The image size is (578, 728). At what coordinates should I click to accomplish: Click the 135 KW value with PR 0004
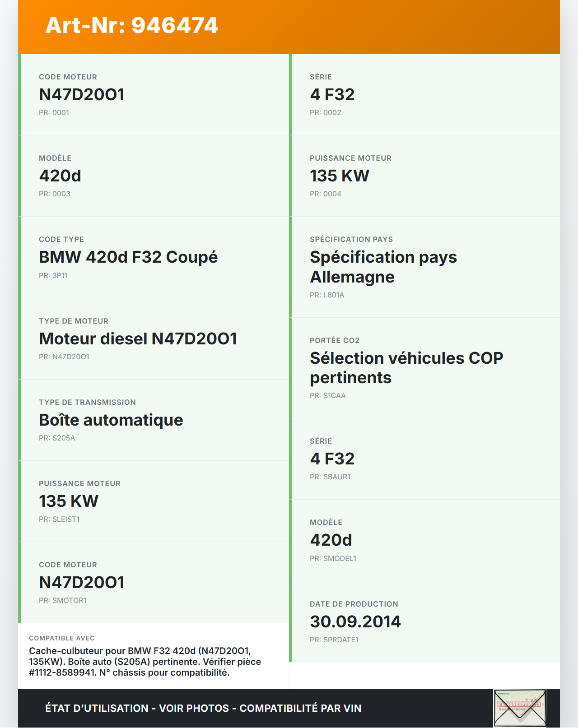[340, 176]
